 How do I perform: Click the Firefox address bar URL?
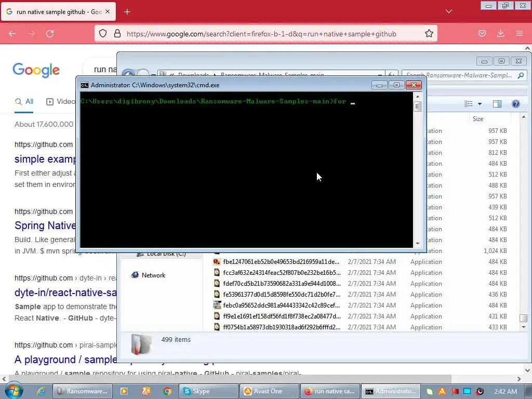261,34
